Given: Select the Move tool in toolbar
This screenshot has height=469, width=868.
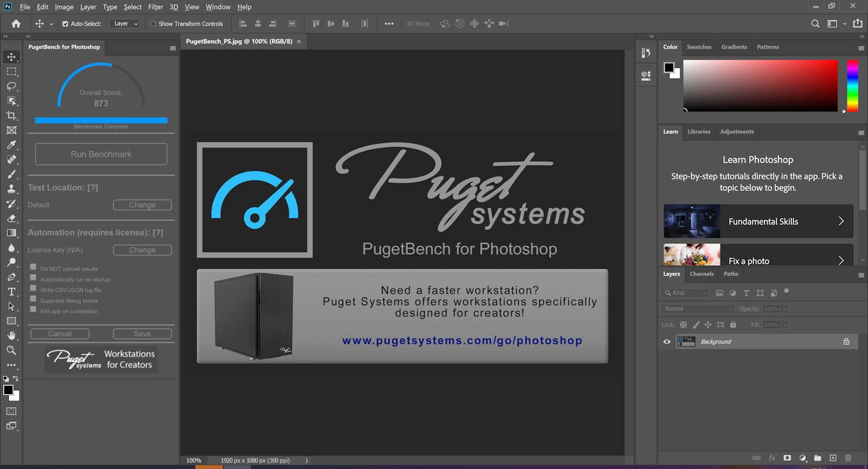Looking at the screenshot, I should [x=11, y=57].
